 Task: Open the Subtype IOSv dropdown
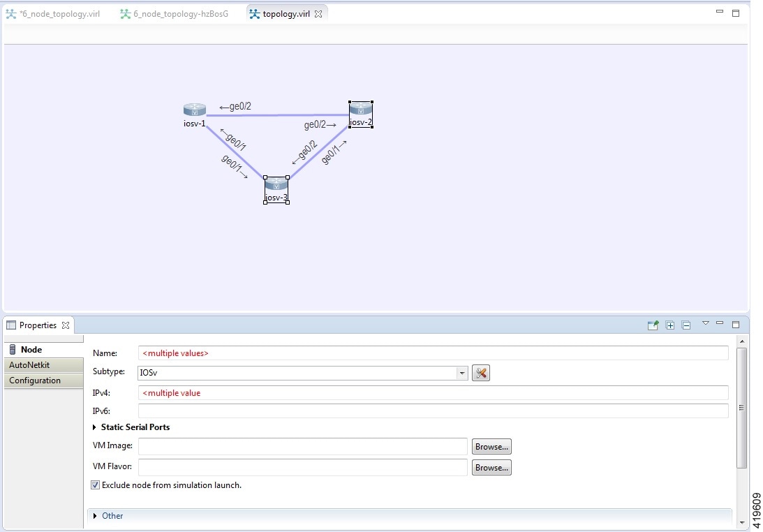pyautogui.click(x=461, y=374)
